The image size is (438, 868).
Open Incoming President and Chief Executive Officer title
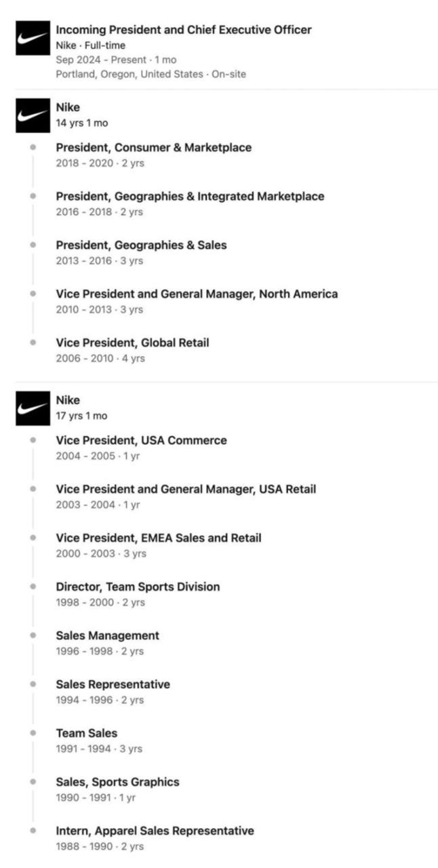tap(184, 30)
